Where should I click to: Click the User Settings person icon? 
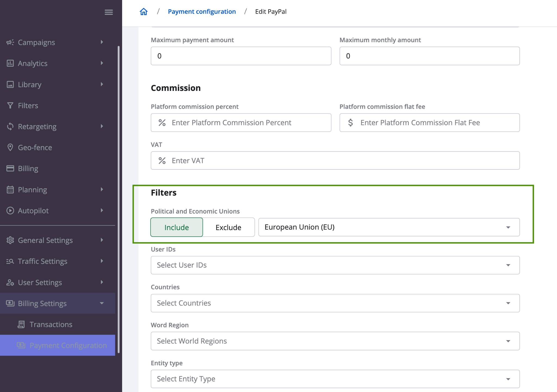click(x=10, y=282)
